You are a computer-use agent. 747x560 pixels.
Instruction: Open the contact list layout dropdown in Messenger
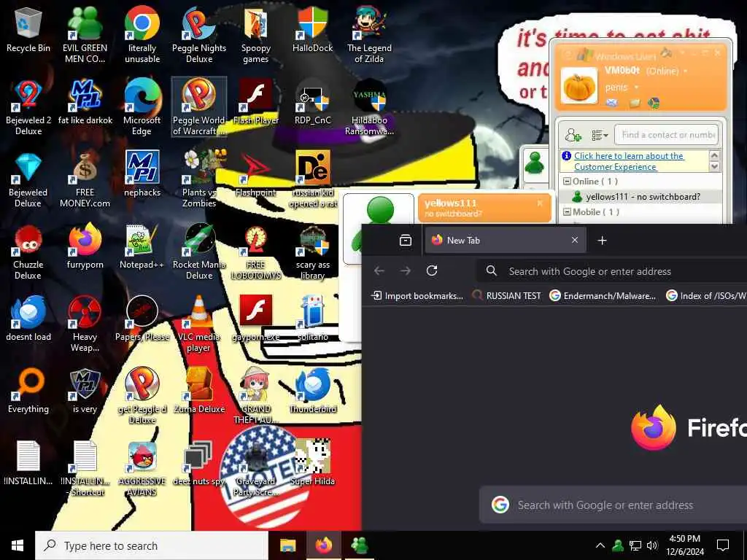[600, 136]
